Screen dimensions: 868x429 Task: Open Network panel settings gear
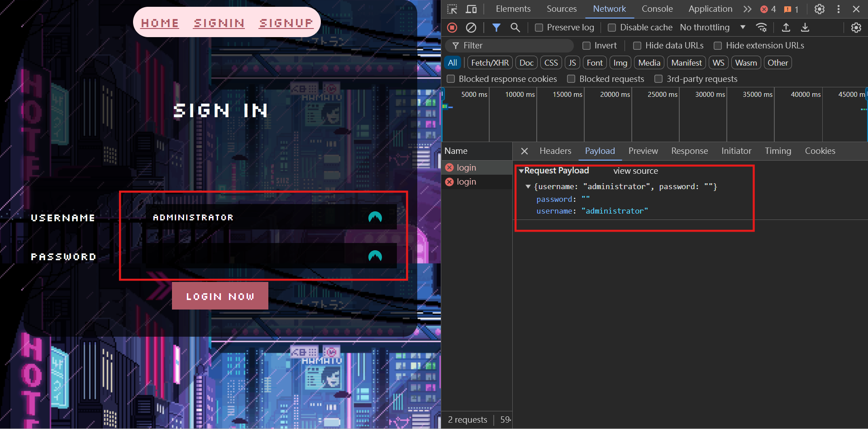click(856, 28)
